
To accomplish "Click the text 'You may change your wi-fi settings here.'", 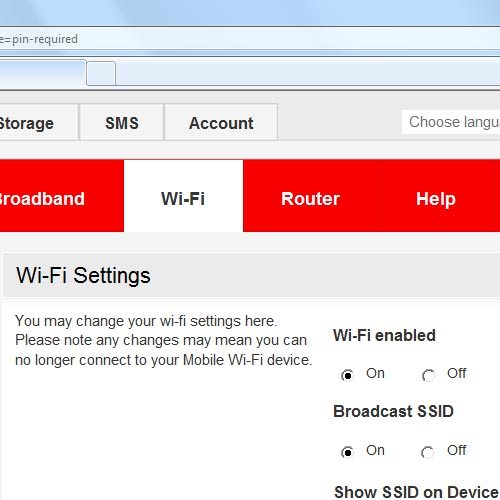I will tap(146, 321).
